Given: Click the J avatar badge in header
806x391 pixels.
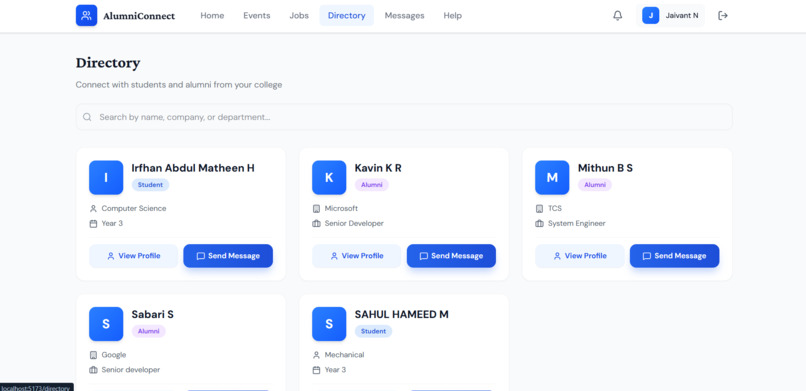Looking at the screenshot, I should 651,15.
